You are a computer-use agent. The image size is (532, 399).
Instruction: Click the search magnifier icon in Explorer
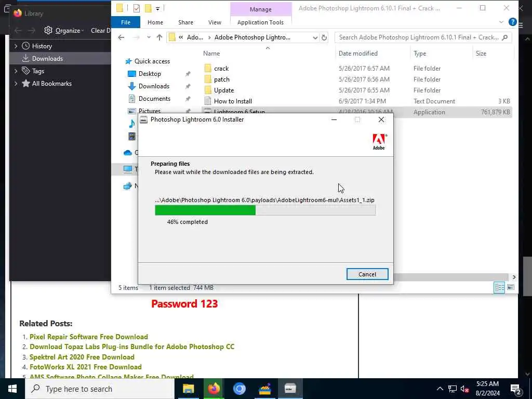pyautogui.click(x=505, y=37)
